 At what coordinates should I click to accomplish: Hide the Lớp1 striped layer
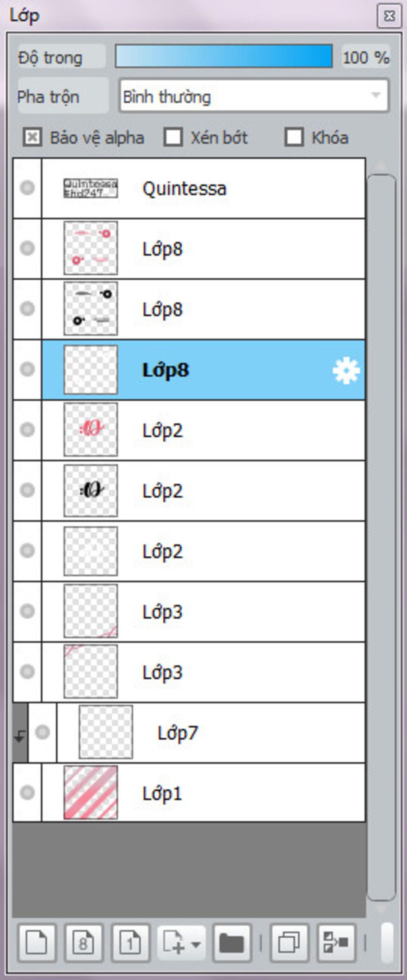[27, 792]
